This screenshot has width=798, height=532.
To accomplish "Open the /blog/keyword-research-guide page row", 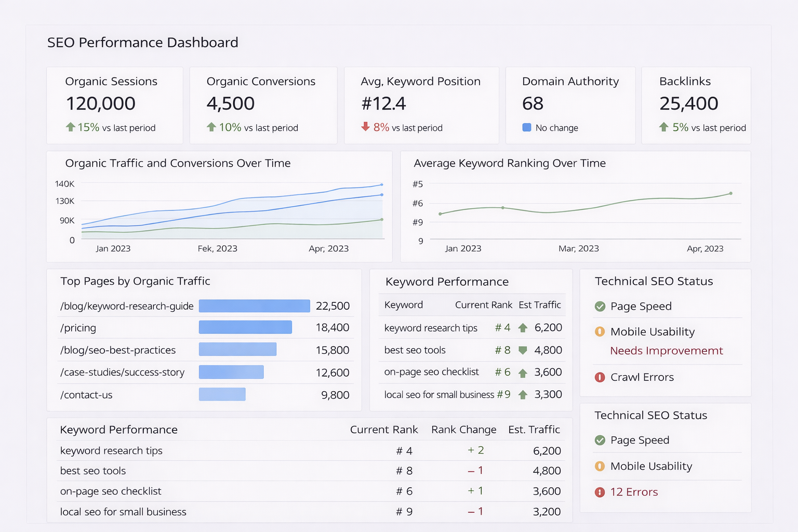I will pyautogui.click(x=127, y=306).
